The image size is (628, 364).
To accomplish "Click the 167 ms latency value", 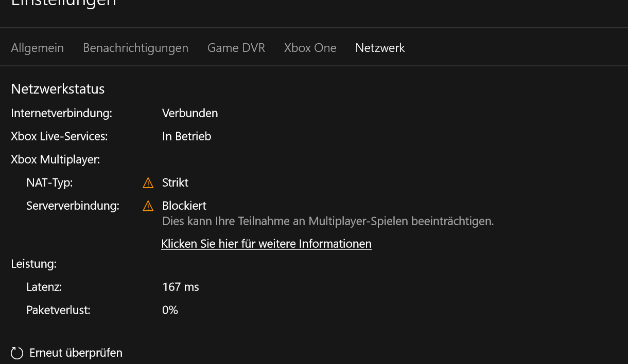I will (x=181, y=287).
